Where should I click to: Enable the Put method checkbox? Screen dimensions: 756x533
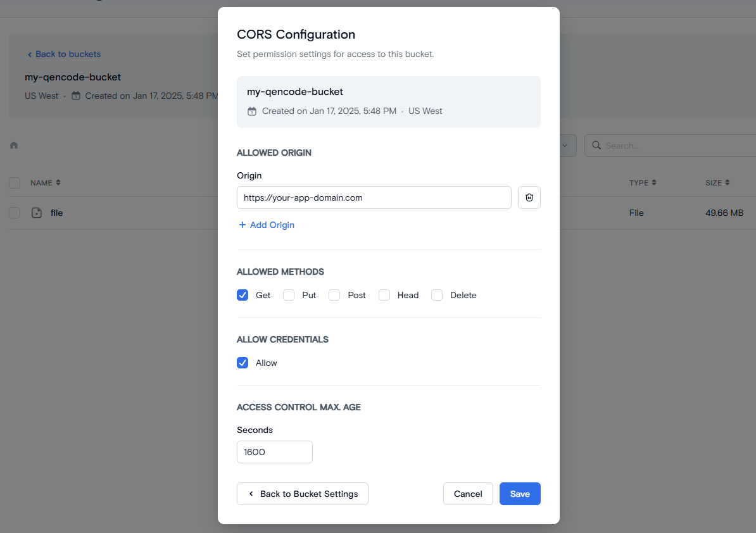coord(289,295)
